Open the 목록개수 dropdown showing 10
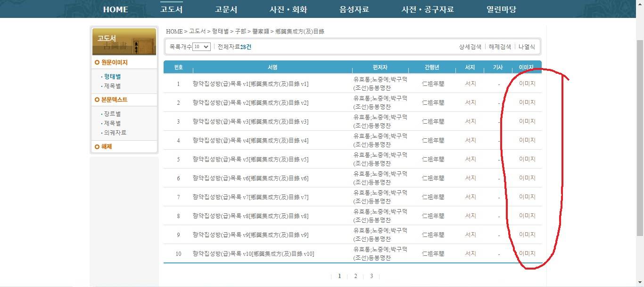The width and height of the screenshot is (644, 287). point(201,47)
